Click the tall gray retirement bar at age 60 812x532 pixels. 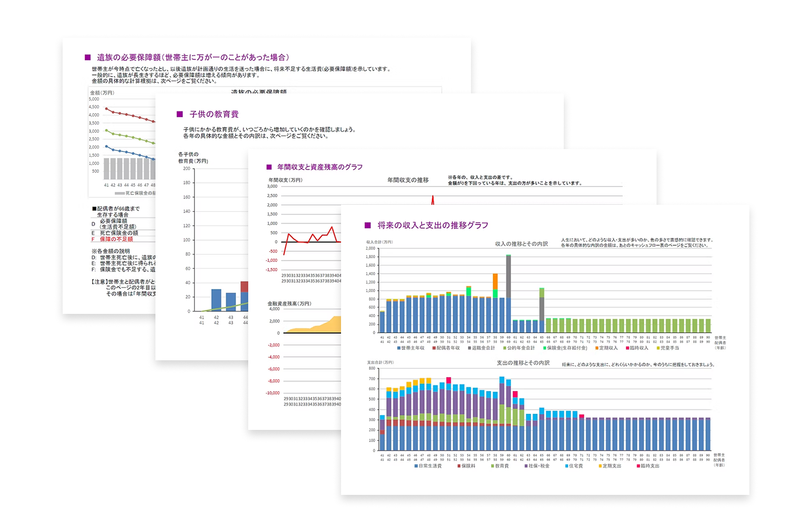508,278
